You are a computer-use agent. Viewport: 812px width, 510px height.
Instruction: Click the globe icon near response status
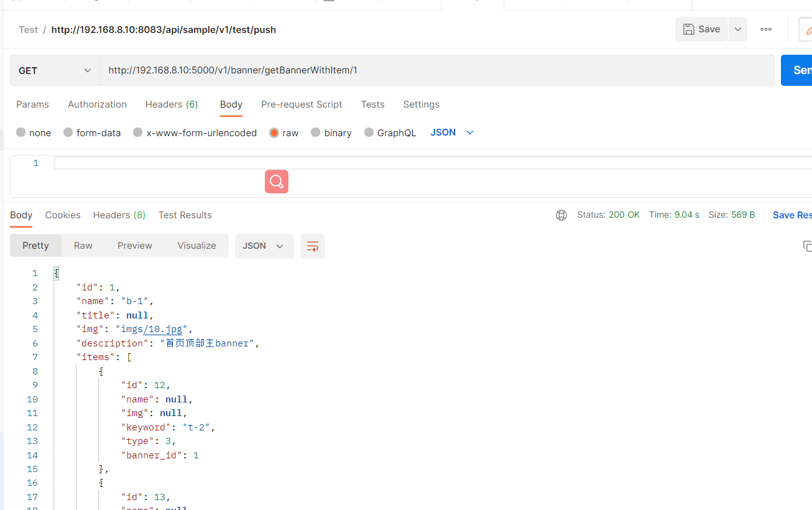pos(561,215)
